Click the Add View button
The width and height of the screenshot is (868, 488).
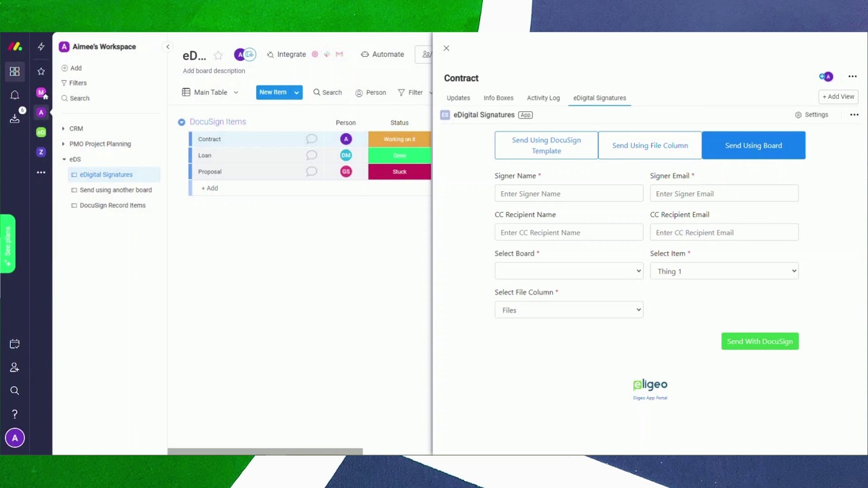point(838,97)
